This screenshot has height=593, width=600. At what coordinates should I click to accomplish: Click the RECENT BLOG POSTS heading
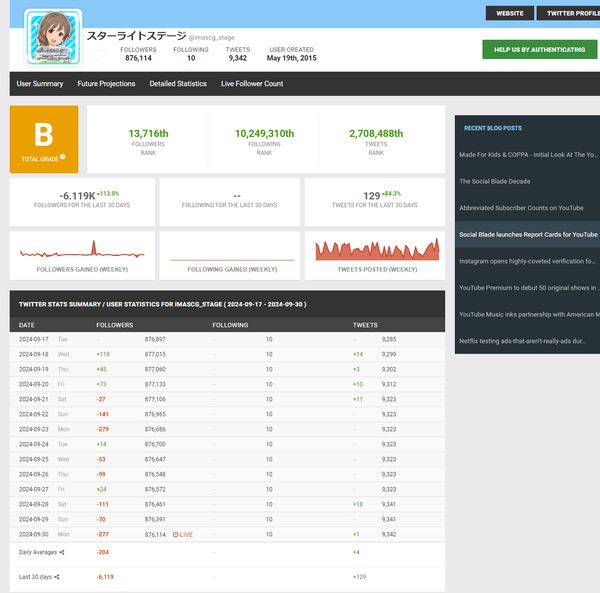(x=493, y=128)
